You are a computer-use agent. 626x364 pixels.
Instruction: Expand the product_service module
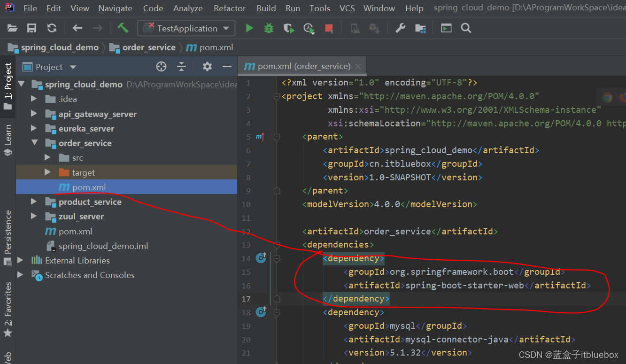tap(34, 201)
